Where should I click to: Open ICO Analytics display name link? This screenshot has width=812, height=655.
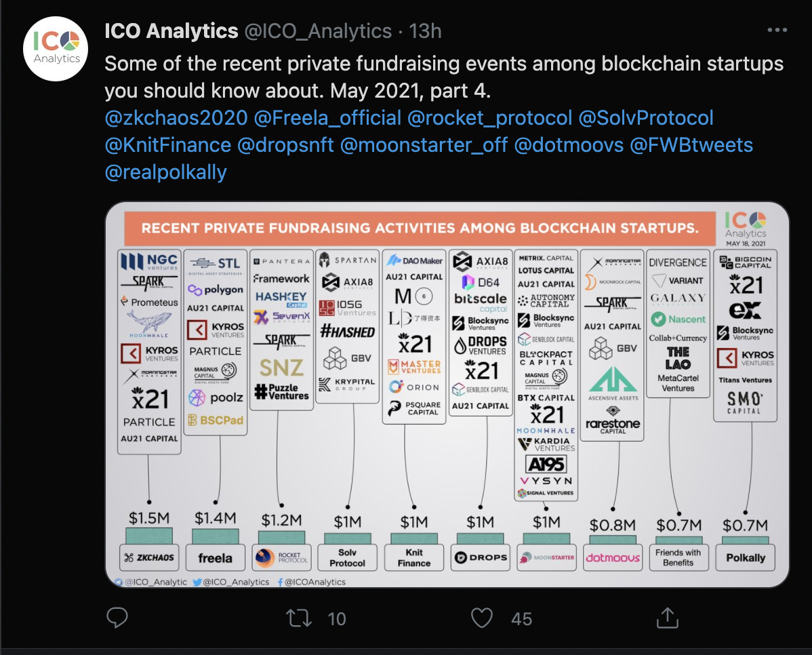[x=171, y=31]
